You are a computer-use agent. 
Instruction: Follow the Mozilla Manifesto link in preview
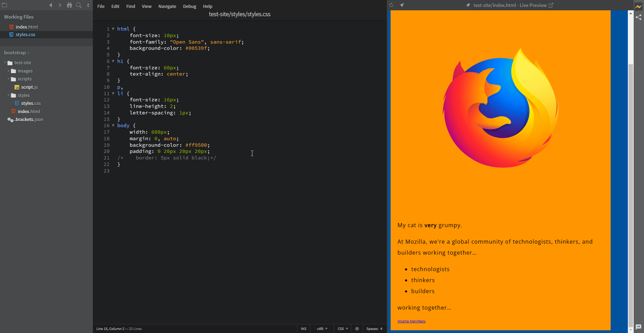point(412,321)
